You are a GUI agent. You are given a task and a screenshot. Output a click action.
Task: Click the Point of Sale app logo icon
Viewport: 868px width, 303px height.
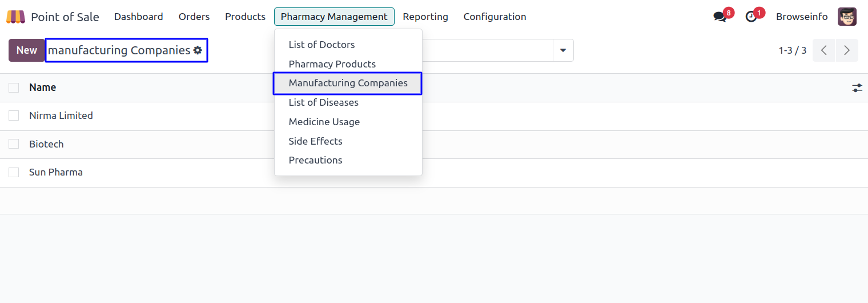pos(15,17)
